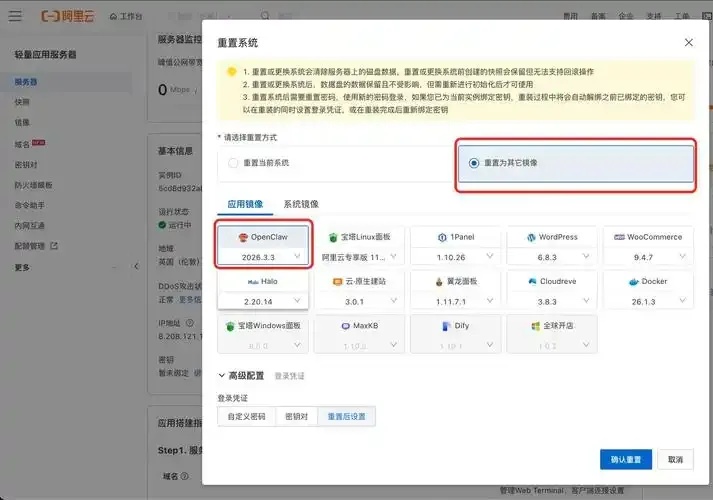Click the 宝塔Windows面板 shield icon
Viewport: 713px width, 500px height.
tap(230, 326)
